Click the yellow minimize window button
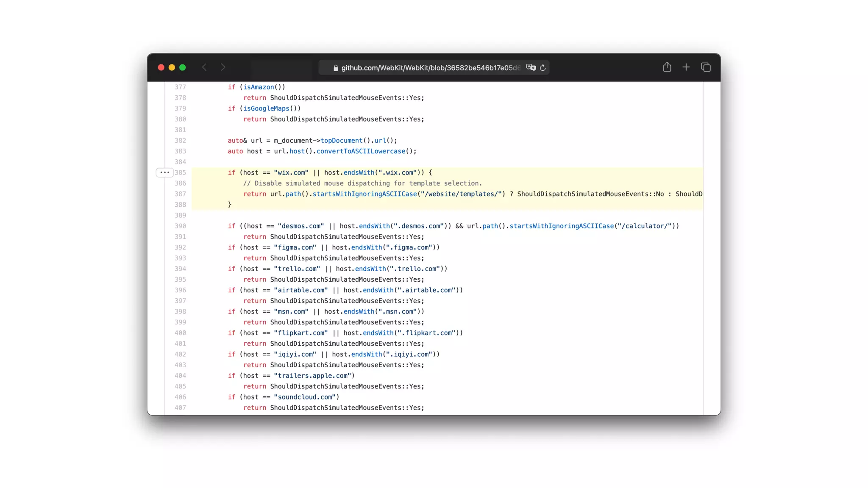The height and width of the screenshot is (488, 868). click(x=172, y=67)
